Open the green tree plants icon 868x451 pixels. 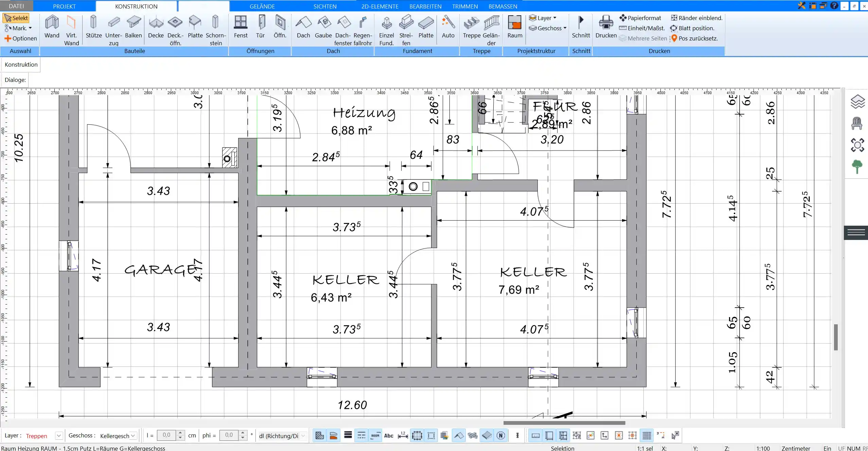[857, 167]
